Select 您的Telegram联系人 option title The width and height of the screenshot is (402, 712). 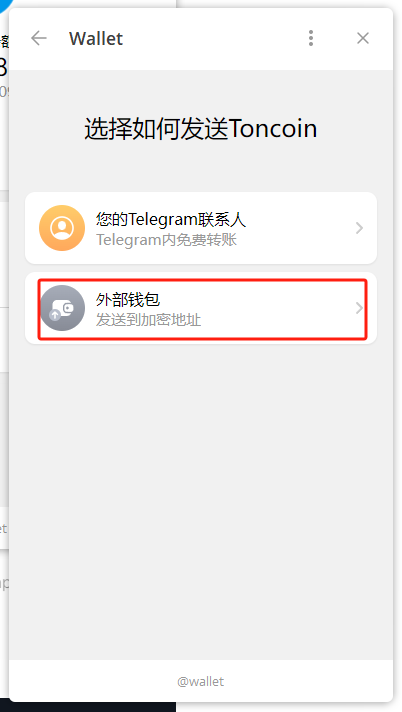coord(171,220)
